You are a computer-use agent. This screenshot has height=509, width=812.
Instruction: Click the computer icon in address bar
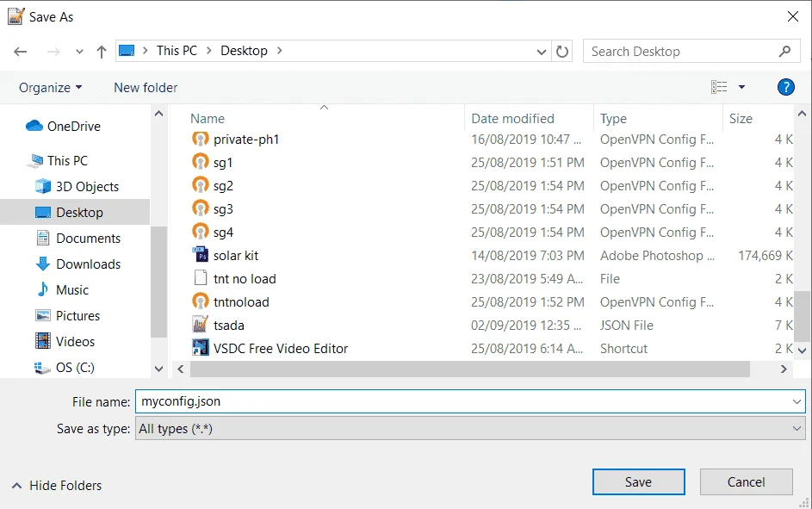(127, 51)
